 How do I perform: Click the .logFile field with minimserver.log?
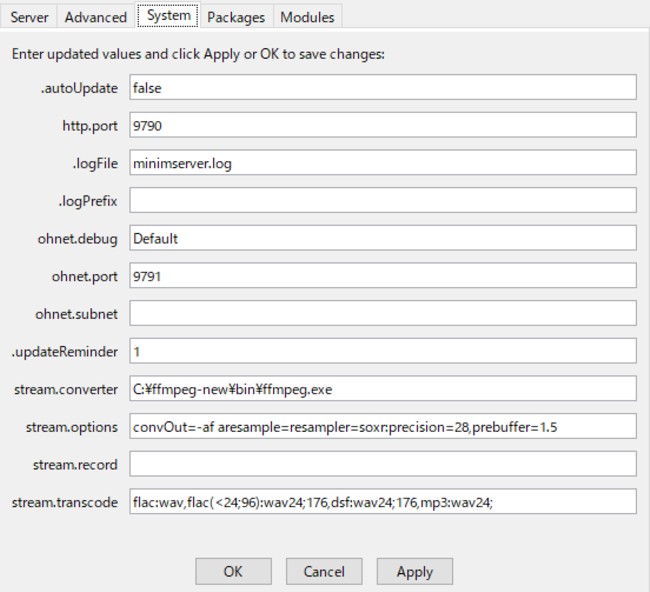coord(383,163)
